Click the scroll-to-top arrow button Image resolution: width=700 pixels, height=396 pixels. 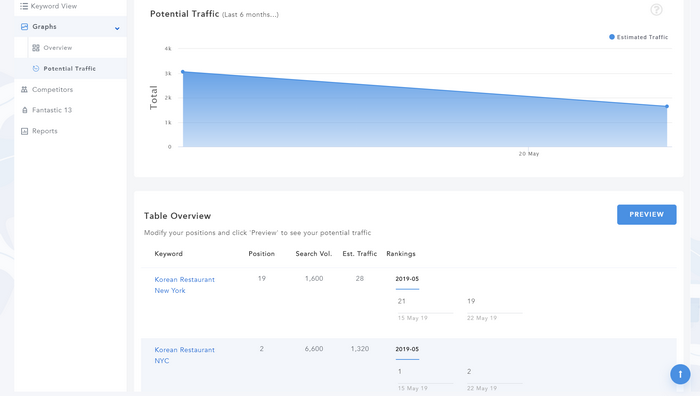(680, 374)
